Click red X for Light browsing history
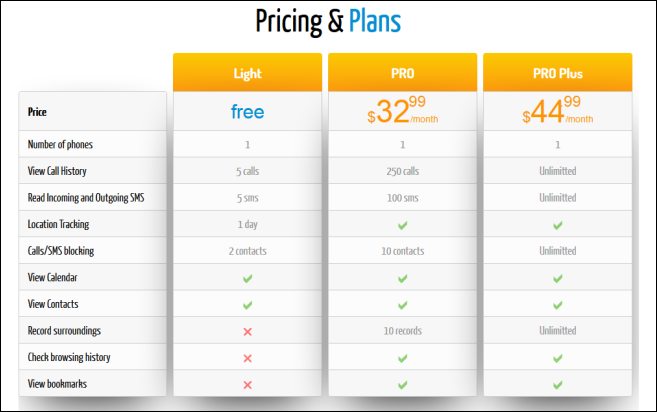 (247, 357)
